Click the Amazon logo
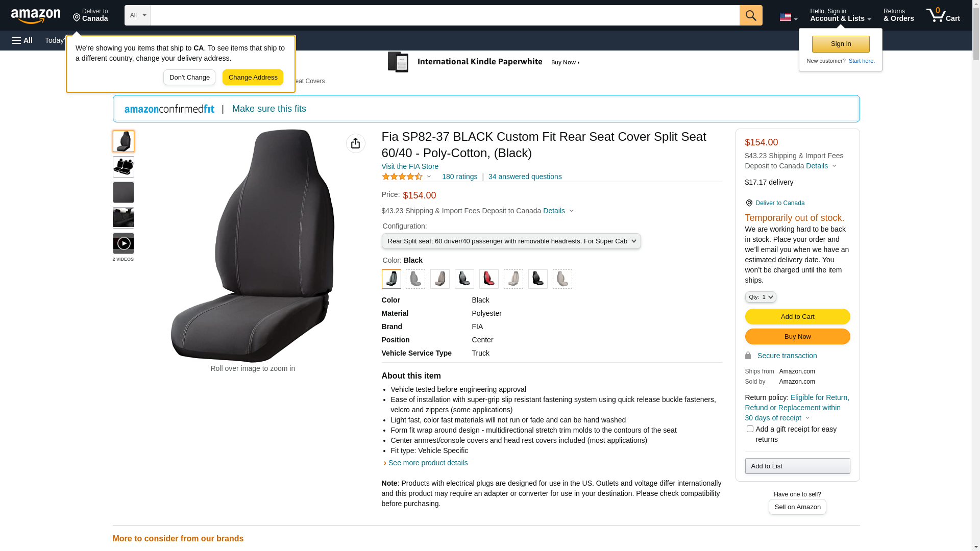The image size is (980, 551). pyautogui.click(x=36, y=16)
